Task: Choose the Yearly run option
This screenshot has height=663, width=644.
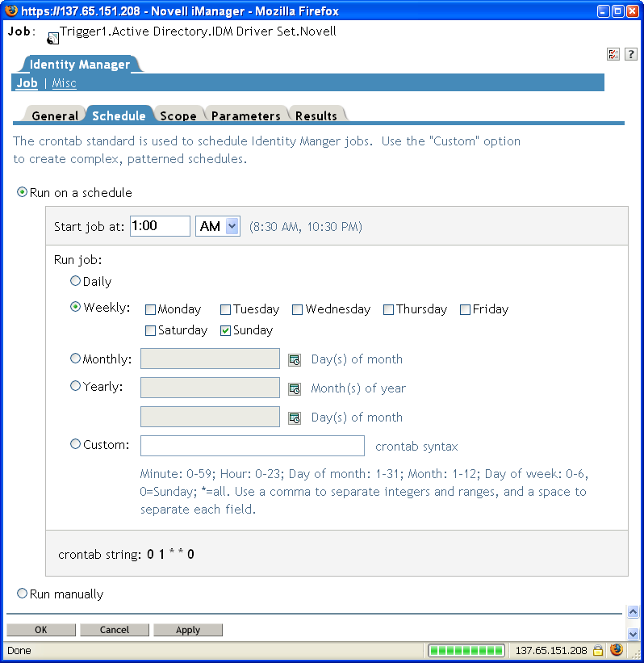Action: pos(75,386)
